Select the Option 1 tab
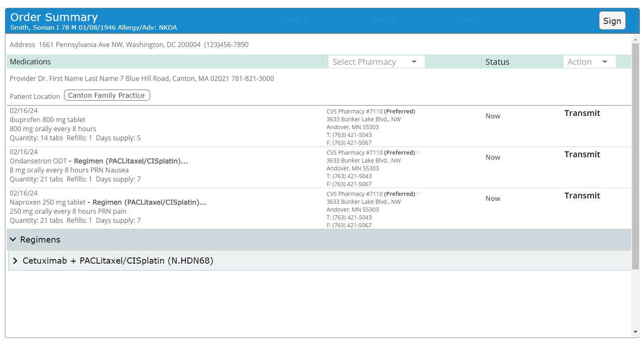The height and width of the screenshot is (342, 644). [293, 20]
